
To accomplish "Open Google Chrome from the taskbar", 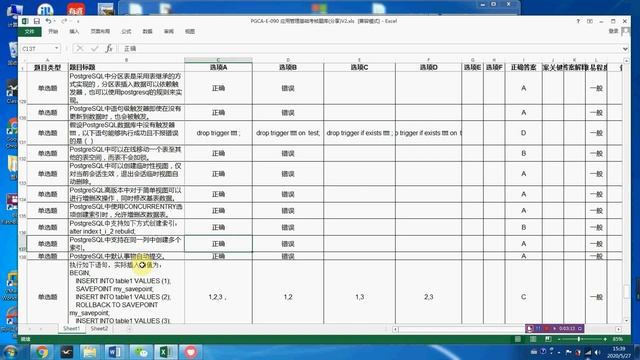I will [x=42, y=352].
